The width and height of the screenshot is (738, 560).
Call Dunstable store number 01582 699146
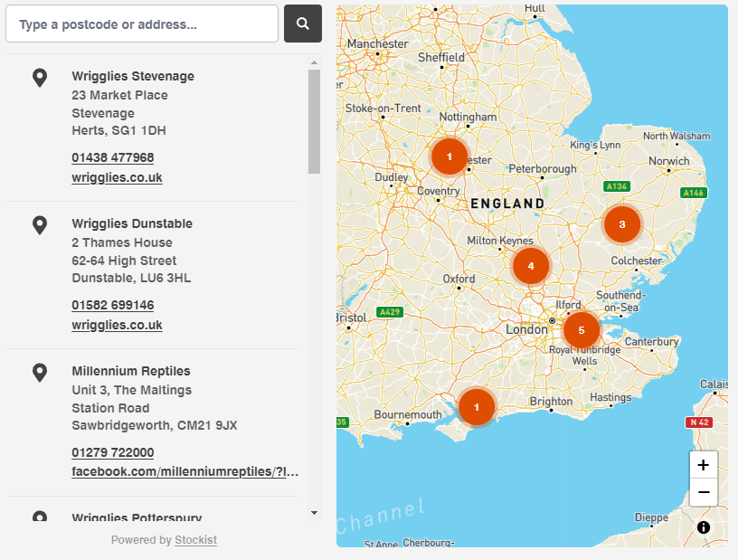point(113,305)
